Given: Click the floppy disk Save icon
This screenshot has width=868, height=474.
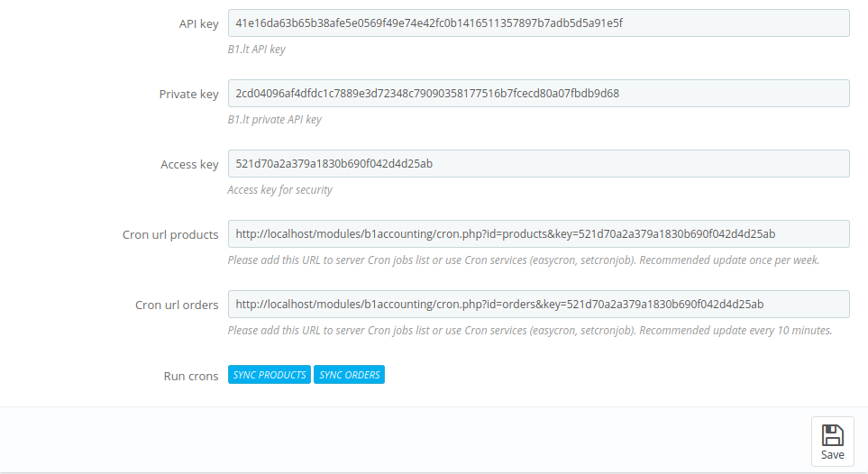Looking at the screenshot, I should [832, 434].
